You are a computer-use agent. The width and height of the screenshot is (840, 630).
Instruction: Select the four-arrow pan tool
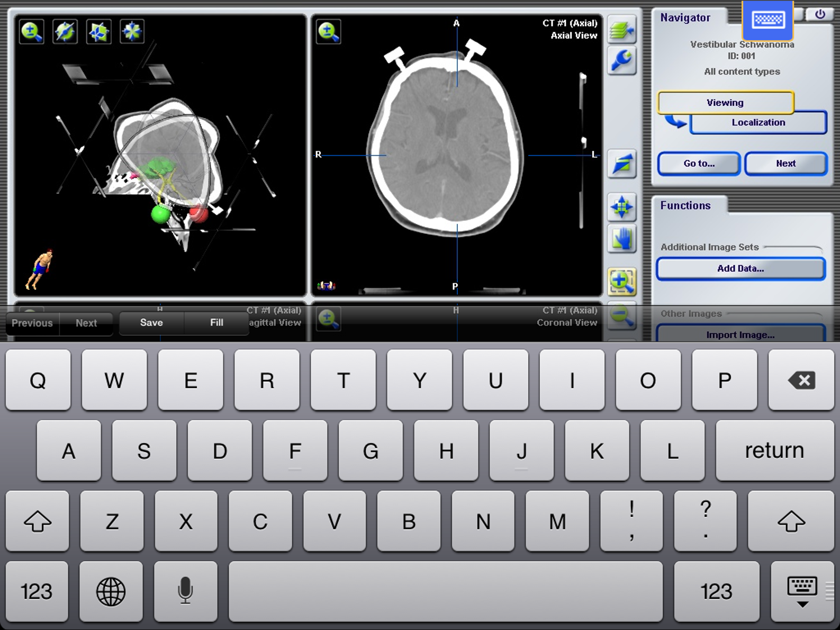tap(621, 207)
